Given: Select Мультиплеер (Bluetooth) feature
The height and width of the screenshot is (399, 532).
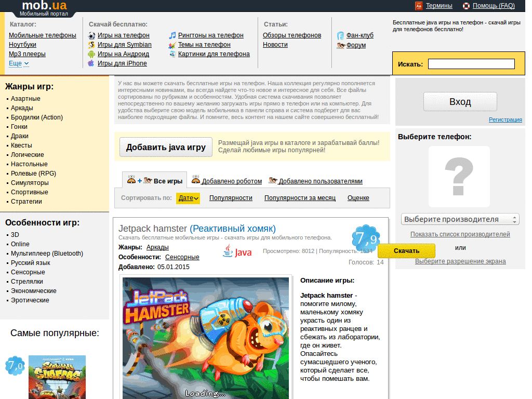Looking at the screenshot, I should click(47, 254).
